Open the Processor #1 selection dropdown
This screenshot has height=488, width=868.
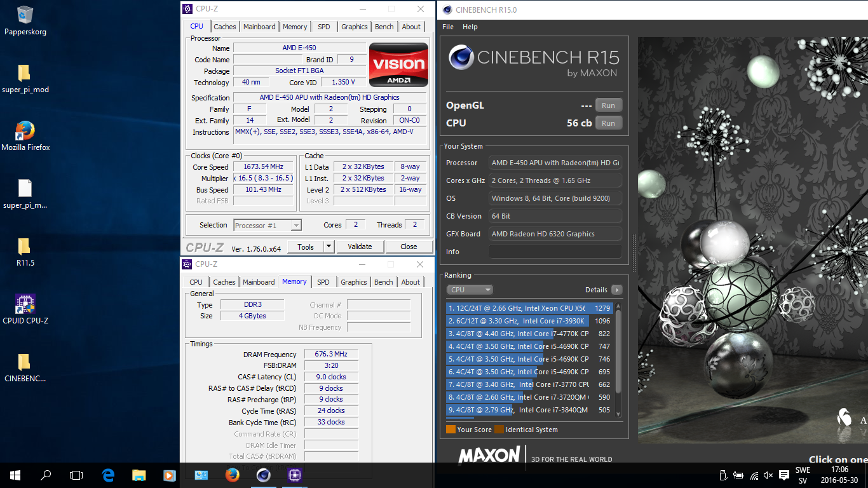[268, 225]
